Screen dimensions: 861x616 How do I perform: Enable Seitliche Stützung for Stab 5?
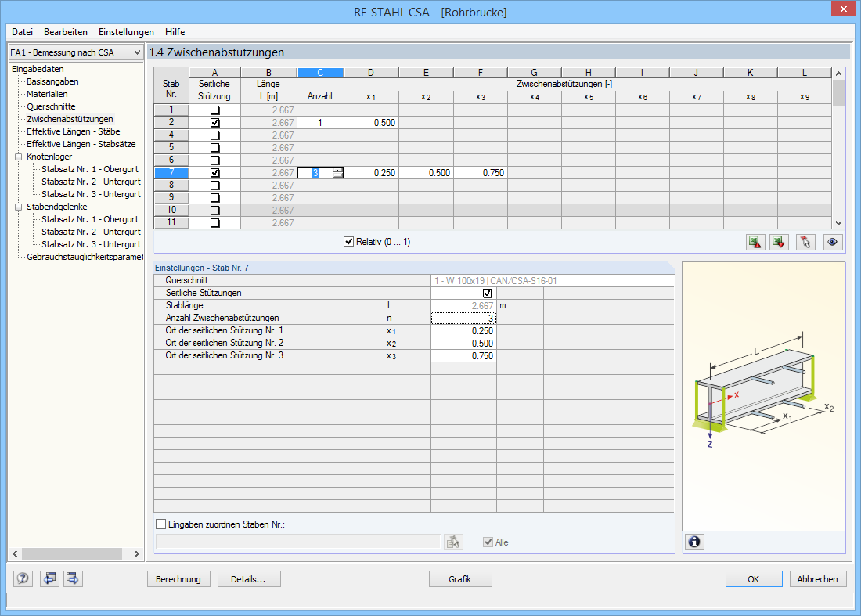click(214, 148)
